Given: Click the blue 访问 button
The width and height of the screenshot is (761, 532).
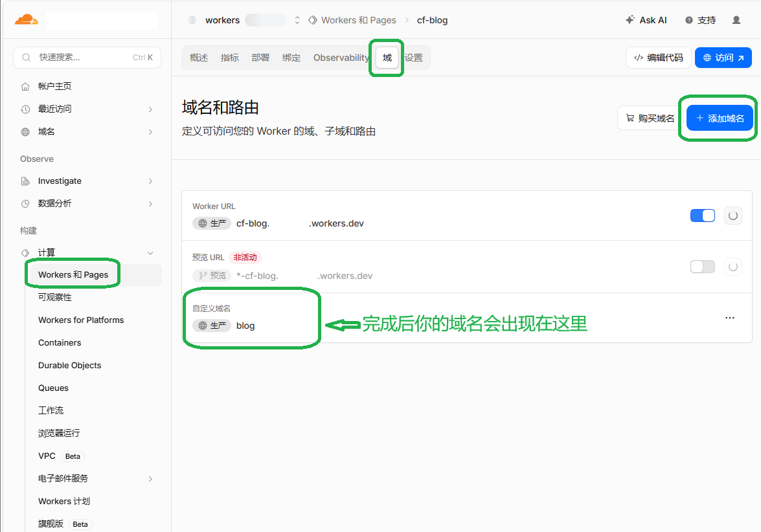Looking at the screenshot, I should [x=723, y=58].
